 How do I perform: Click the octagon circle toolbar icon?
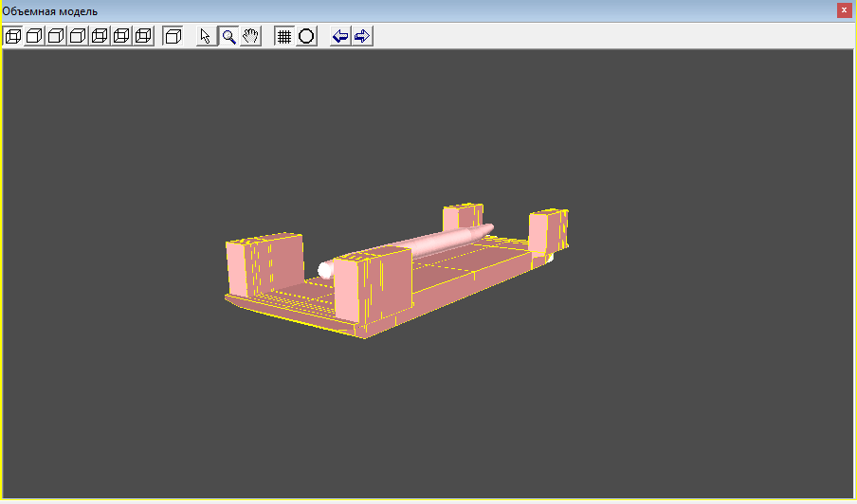(306, 36)
